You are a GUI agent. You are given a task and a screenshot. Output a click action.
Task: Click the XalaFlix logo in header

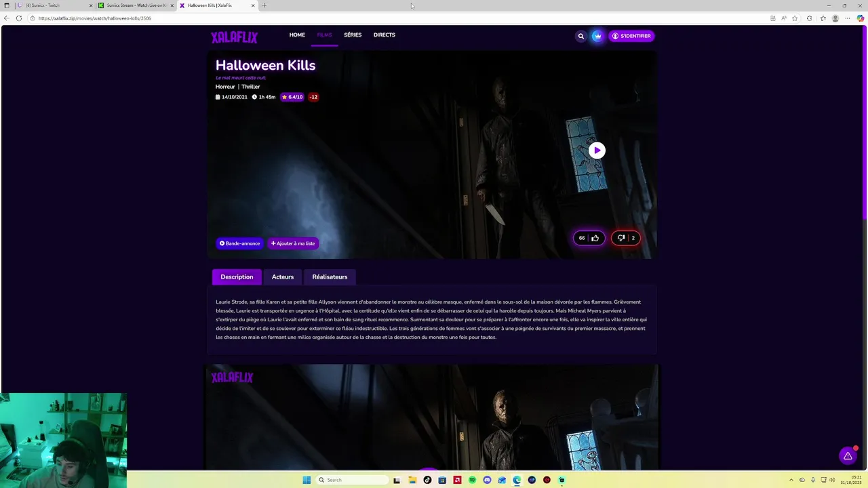234,37
